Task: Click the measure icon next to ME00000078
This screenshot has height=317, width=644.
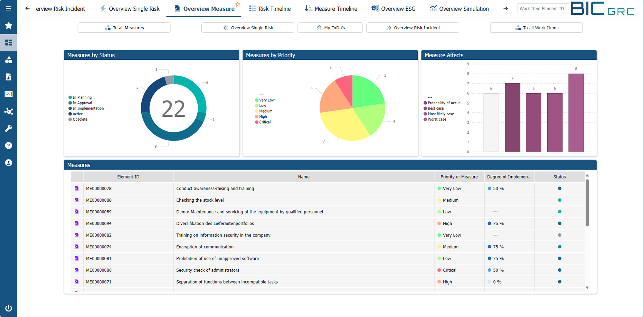Action: click(77, 188)
